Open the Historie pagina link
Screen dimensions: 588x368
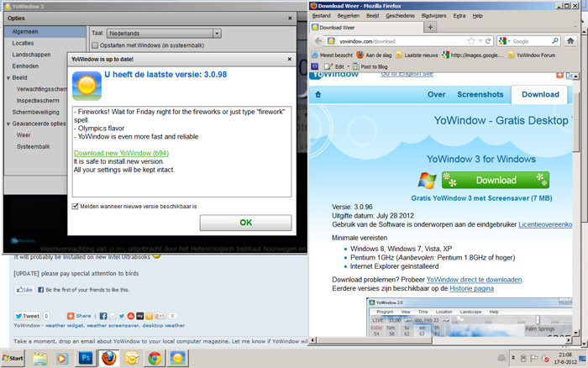[x=471, y=288]
